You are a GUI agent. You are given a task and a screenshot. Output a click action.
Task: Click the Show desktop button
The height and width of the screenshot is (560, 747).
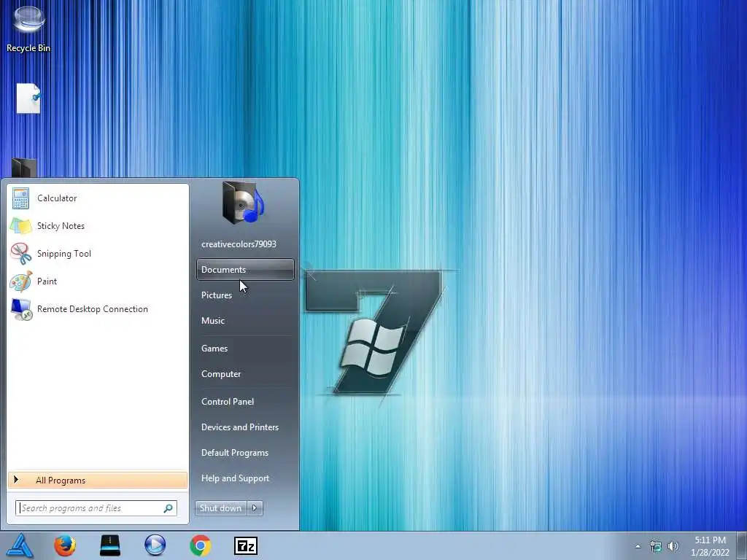[x=741, y=545]
